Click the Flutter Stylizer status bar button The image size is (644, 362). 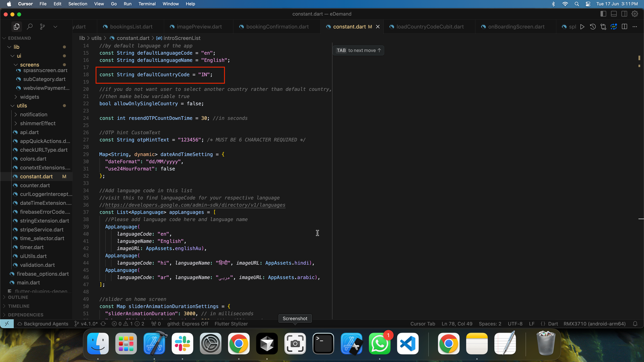click(231, 323)
